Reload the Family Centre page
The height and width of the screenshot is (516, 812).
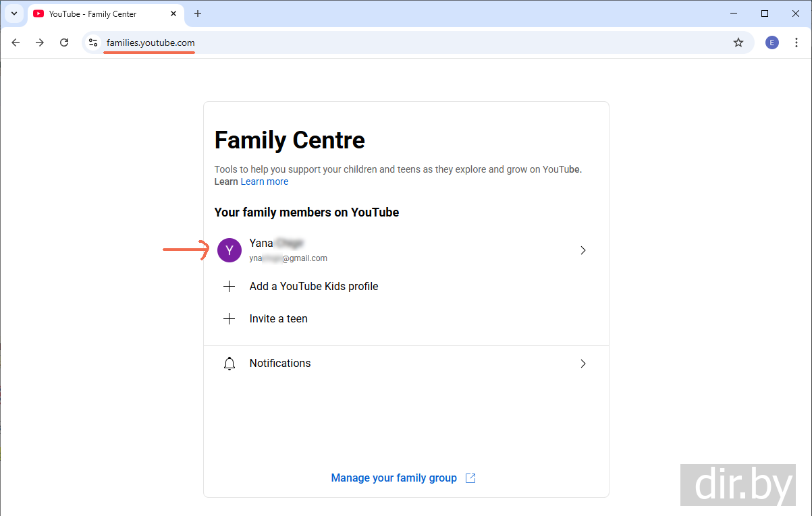point(64,42)
